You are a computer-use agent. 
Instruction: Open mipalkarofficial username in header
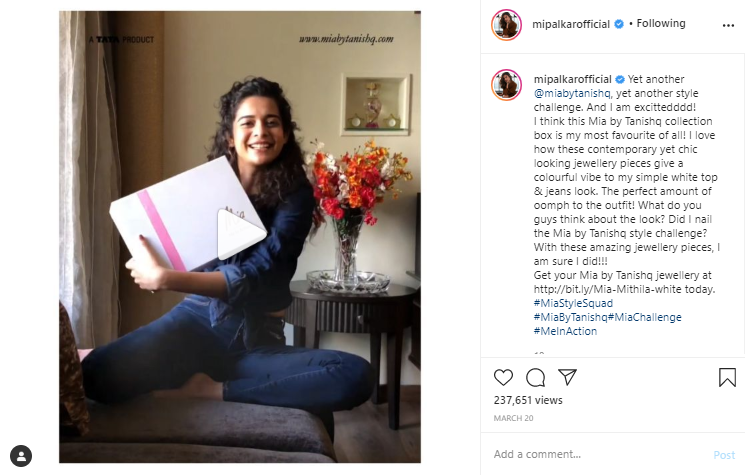pyautogui.click(x=571, y=24)
